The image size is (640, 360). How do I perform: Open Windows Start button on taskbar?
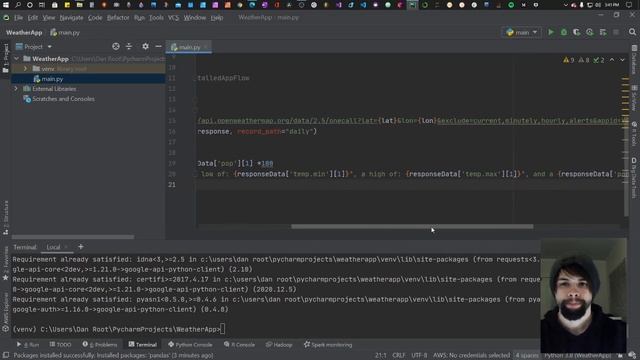6,5
